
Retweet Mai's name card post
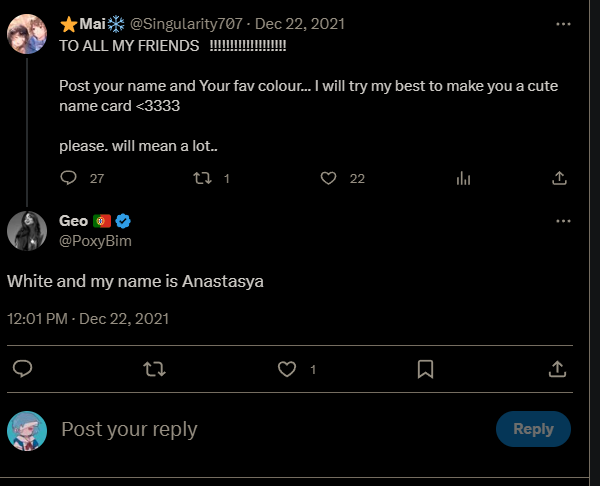tap(202, 178)
